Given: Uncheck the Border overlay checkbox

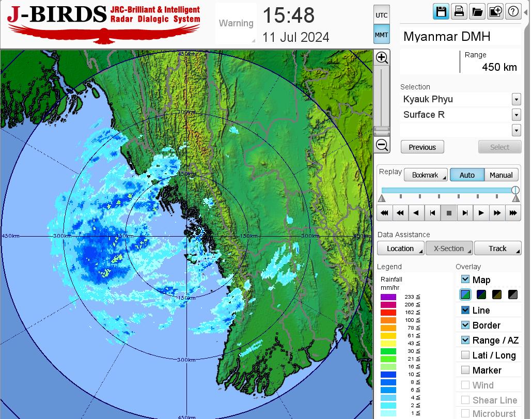Looking at the screenshot, I should point(465,325).
